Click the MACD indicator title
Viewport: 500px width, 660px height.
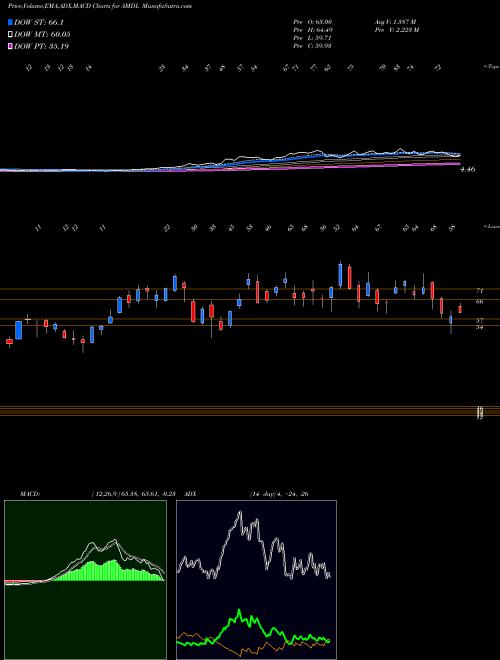[x=29, y=494]
